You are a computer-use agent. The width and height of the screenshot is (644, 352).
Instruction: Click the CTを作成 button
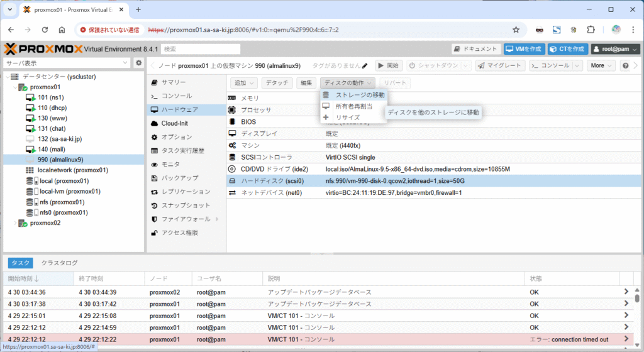(568, 49)
